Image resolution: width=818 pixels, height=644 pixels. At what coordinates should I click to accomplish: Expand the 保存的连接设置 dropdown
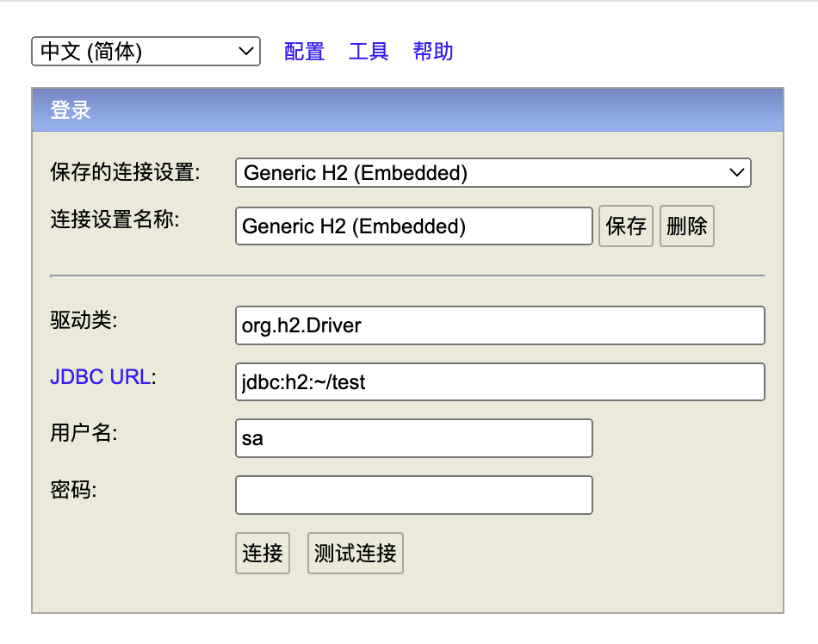(x=493, y=173)
